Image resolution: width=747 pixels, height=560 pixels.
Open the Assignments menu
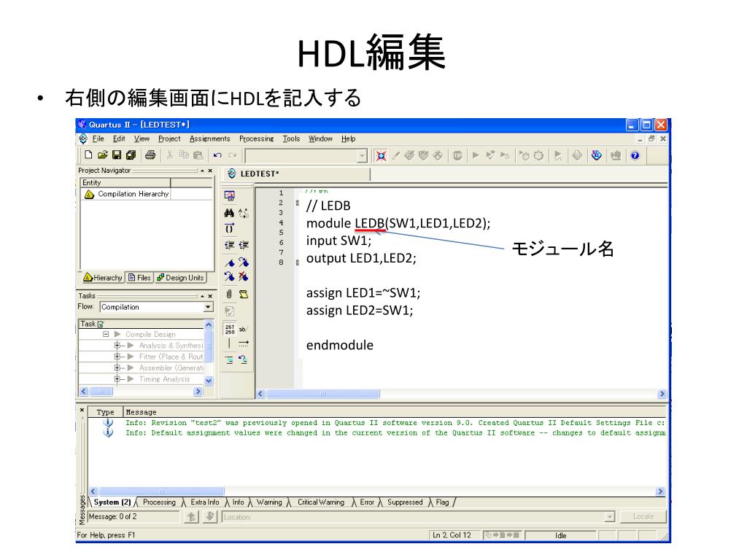[209, 139]
